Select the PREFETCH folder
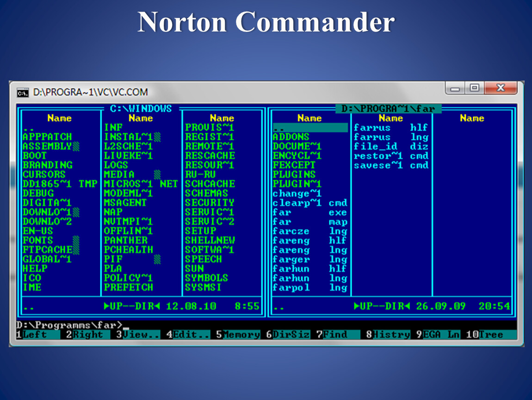This screenshot has height=400, width=532. point(129,287)
